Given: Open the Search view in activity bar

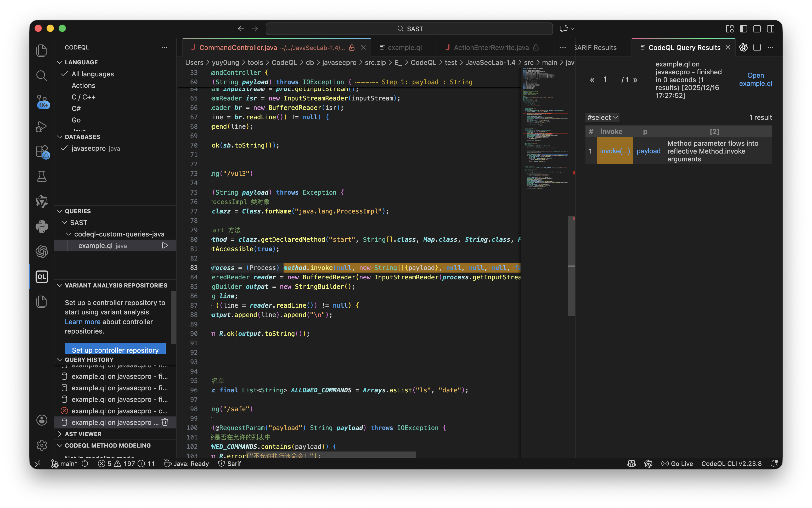Looking at the screenshot, I should point(42,76).
